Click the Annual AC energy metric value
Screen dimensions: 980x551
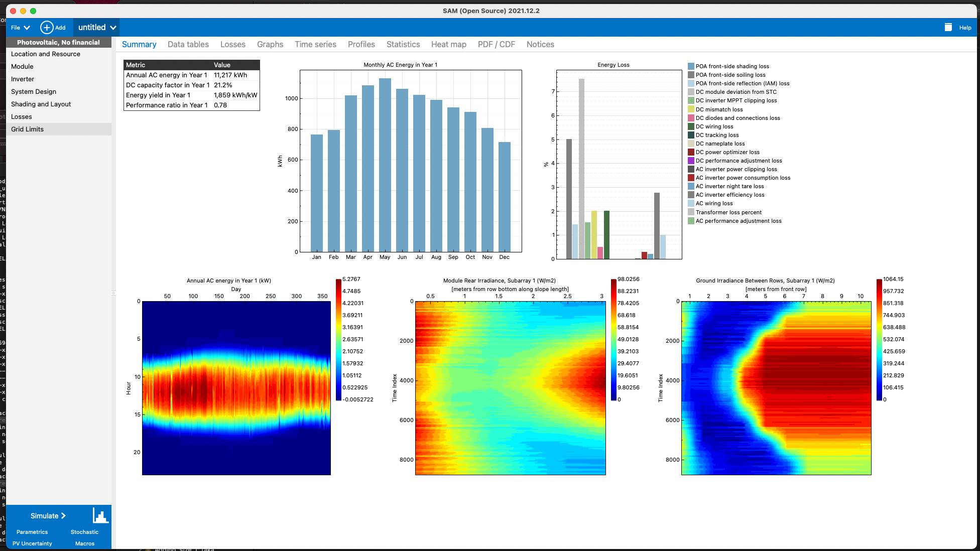(230, 75)
